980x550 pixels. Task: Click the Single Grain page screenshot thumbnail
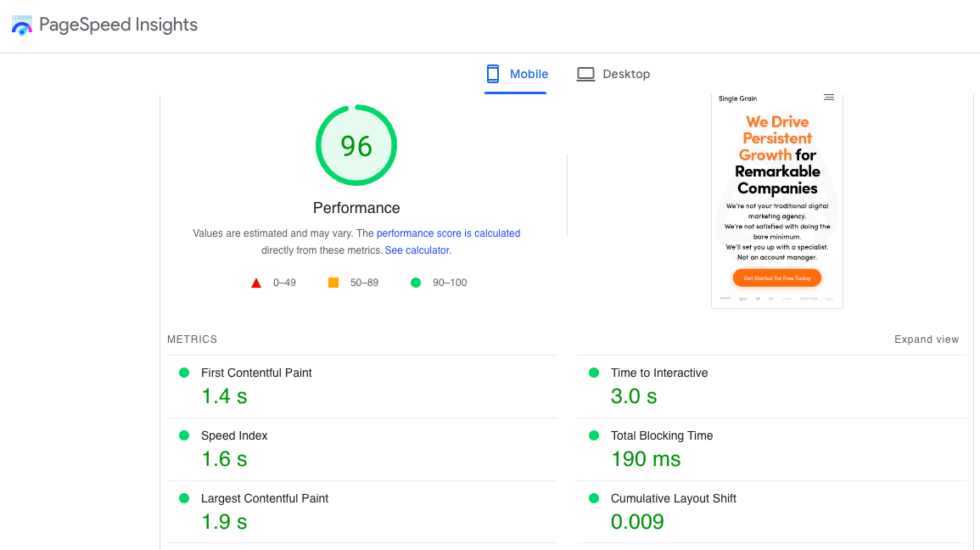click(776, 199)
